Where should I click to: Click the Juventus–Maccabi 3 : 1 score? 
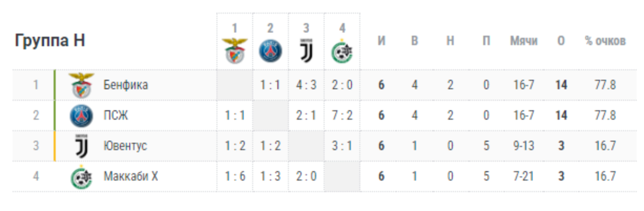coord(342,146)
